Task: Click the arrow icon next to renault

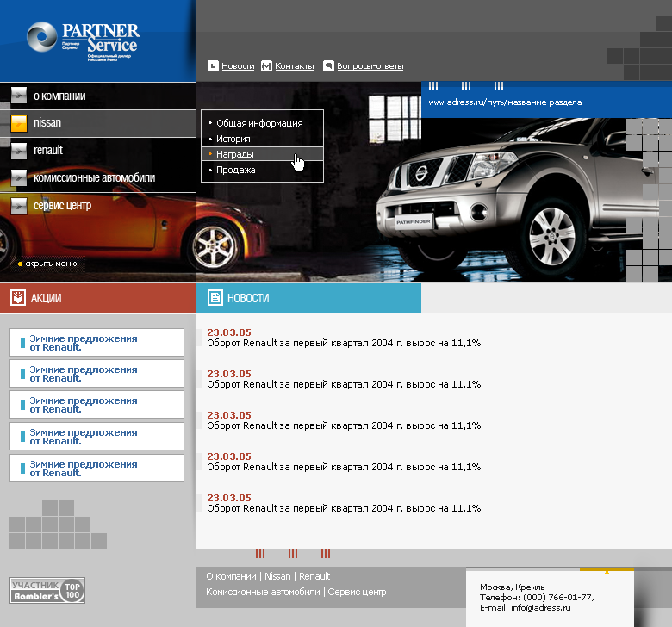Action: coord(19,151)
